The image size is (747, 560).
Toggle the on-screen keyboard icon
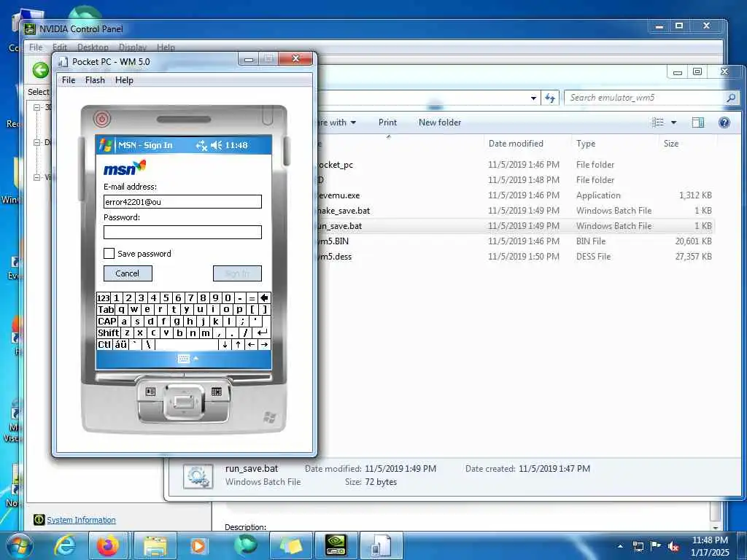click(183, 359)
